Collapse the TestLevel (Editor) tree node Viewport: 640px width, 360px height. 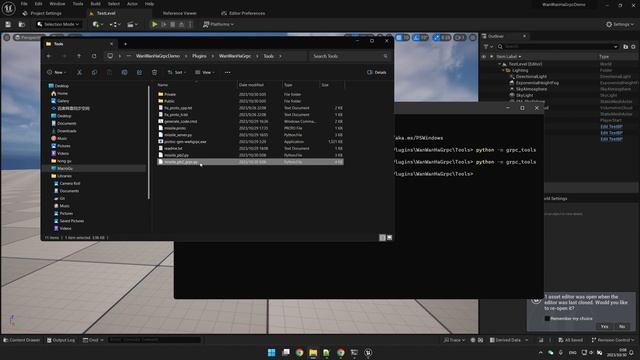[499, 64]
